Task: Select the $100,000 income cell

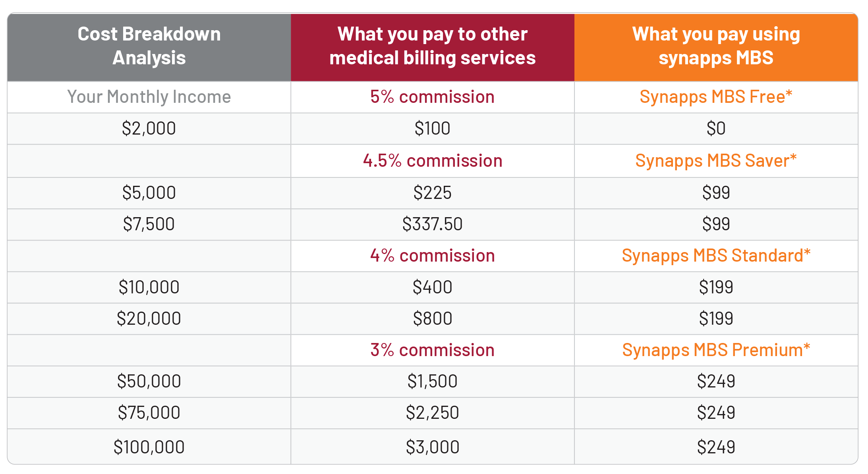Action: pos(149,447)
